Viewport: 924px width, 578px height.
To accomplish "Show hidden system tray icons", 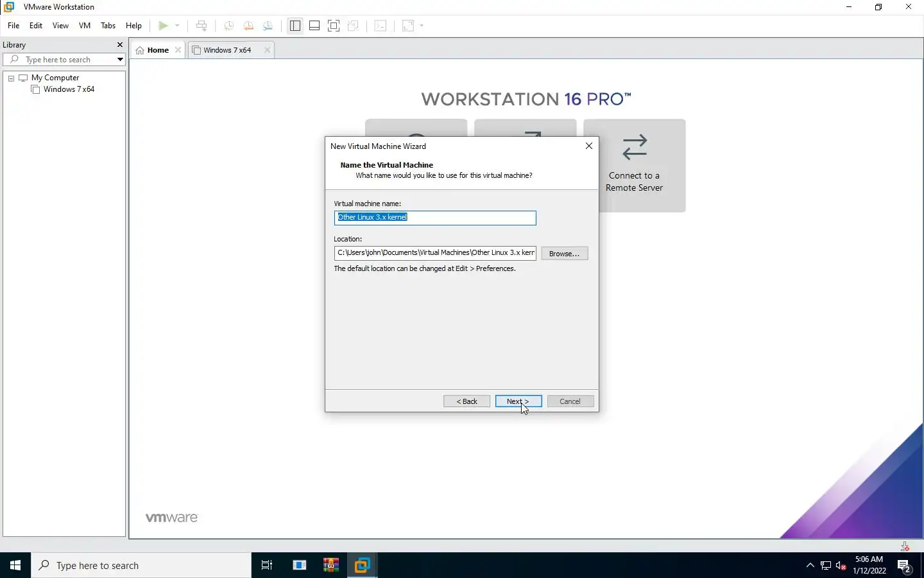I will (810, 566).
